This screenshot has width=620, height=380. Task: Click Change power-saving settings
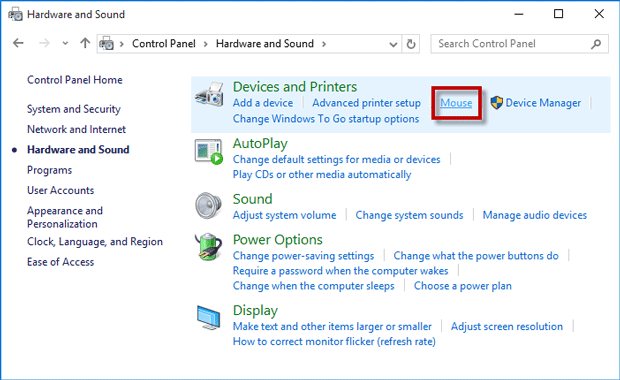pos(303,256)
